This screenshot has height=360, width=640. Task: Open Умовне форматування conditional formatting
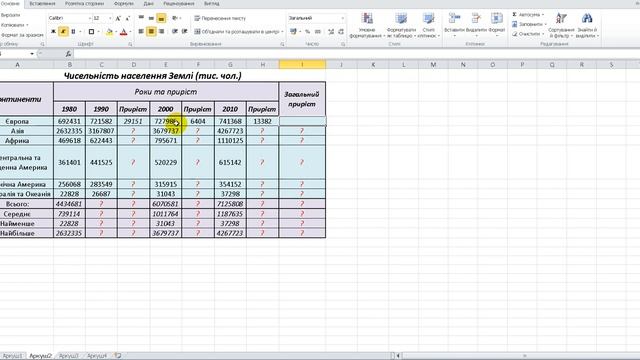367,25
